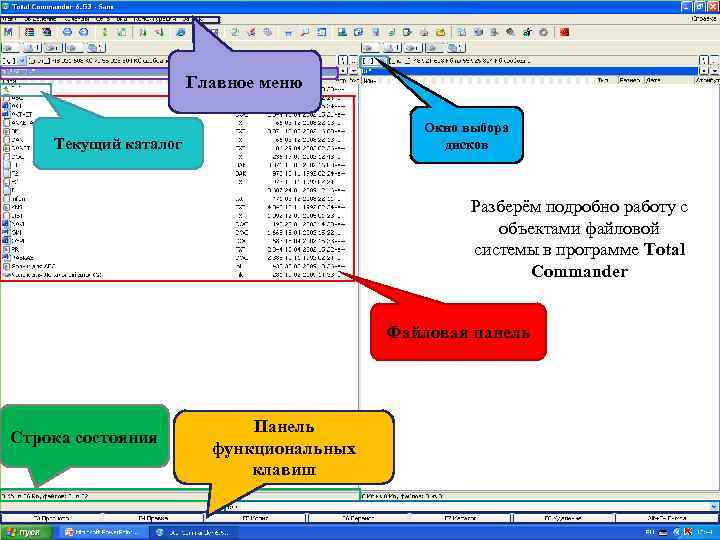Select the parent directory row in left panel

click(26, 89)
